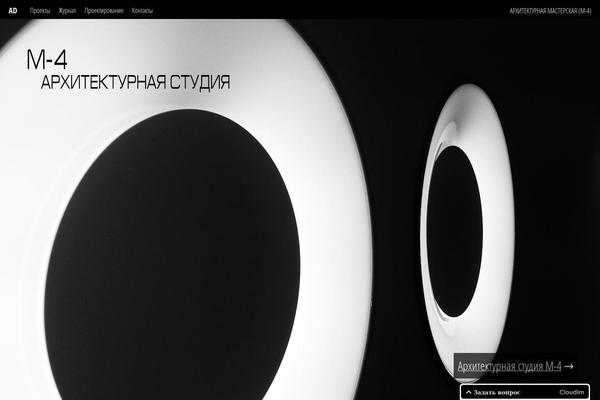
Task: Click the right arrow beside the studio link
Action: tap(569, 366)
